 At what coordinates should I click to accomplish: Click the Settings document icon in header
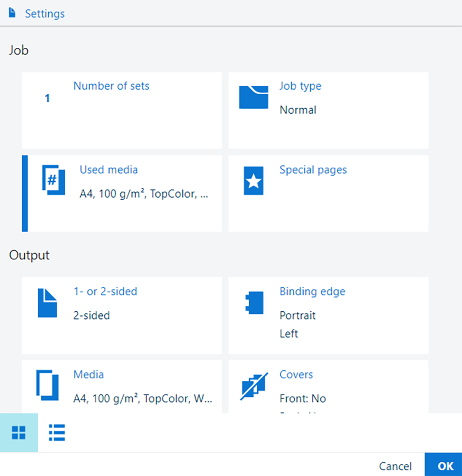(12, 13)
